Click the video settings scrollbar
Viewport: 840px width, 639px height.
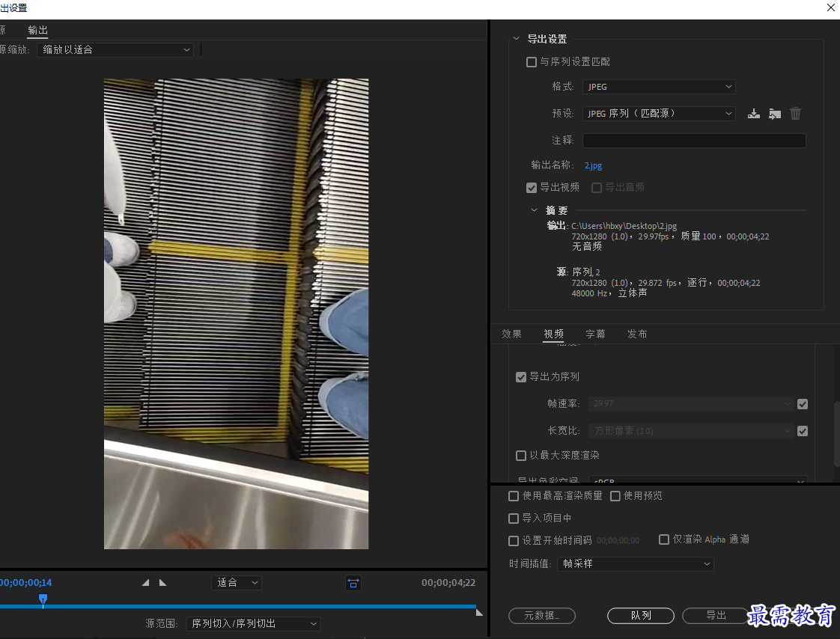[837, 434]
